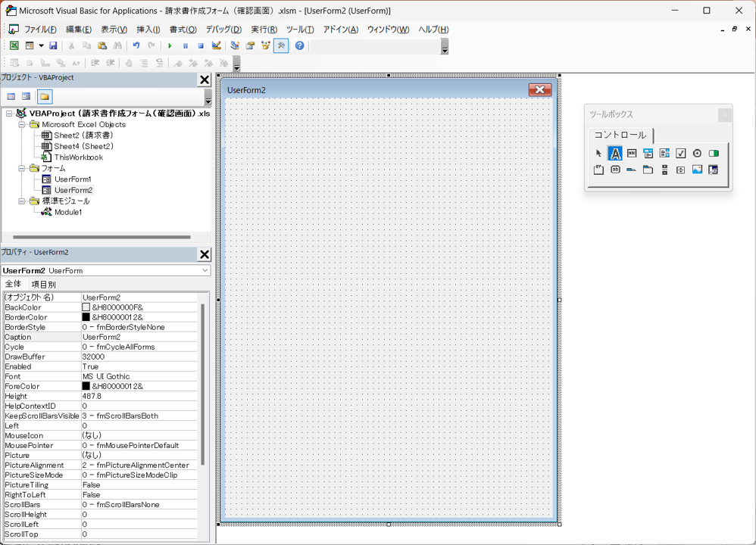Image resolution: width=756 pixels, height=545 pixels.
Task: Click the Caption property value field
Action: click(140, 337)
